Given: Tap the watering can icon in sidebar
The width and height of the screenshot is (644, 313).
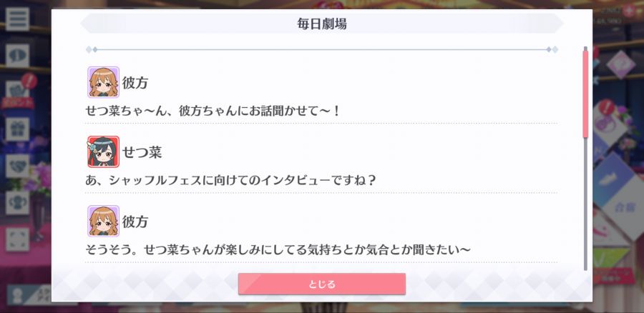Looking at the screenshot, I should pyautogui.click(x=17, y=203).
